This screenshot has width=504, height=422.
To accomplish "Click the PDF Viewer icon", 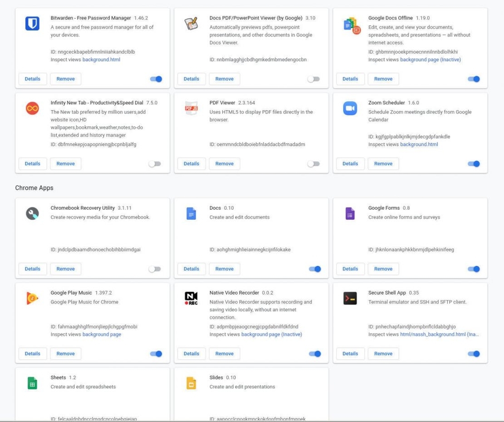I will click(x=191, y=108).
